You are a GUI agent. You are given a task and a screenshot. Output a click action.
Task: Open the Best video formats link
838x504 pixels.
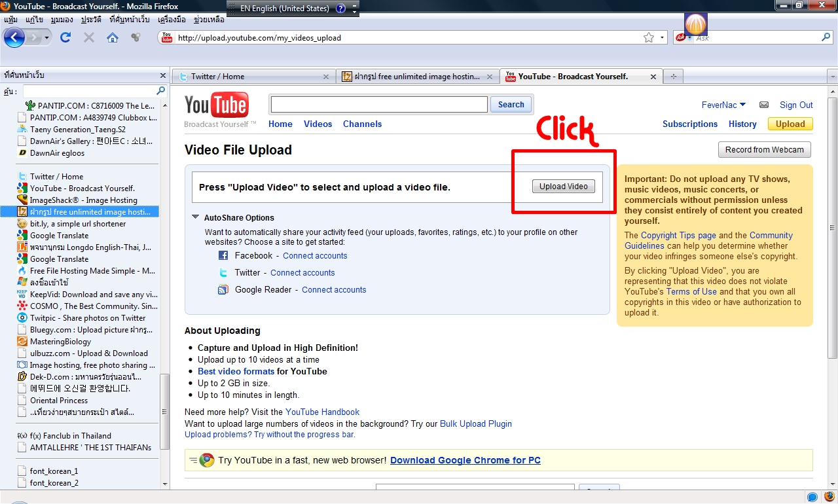(x=236, y=371)
